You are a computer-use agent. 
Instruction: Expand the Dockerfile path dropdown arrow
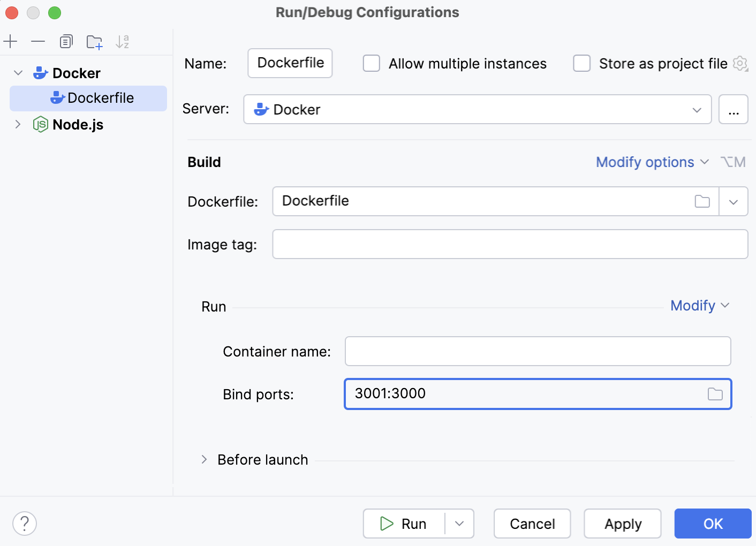tap(734, 201)
